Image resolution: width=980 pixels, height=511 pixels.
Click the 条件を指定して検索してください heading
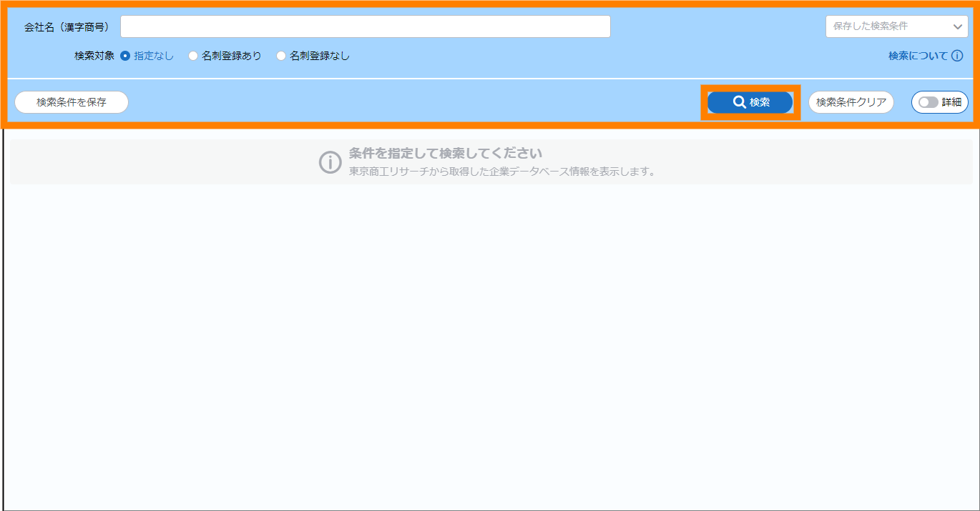[445, 154]
